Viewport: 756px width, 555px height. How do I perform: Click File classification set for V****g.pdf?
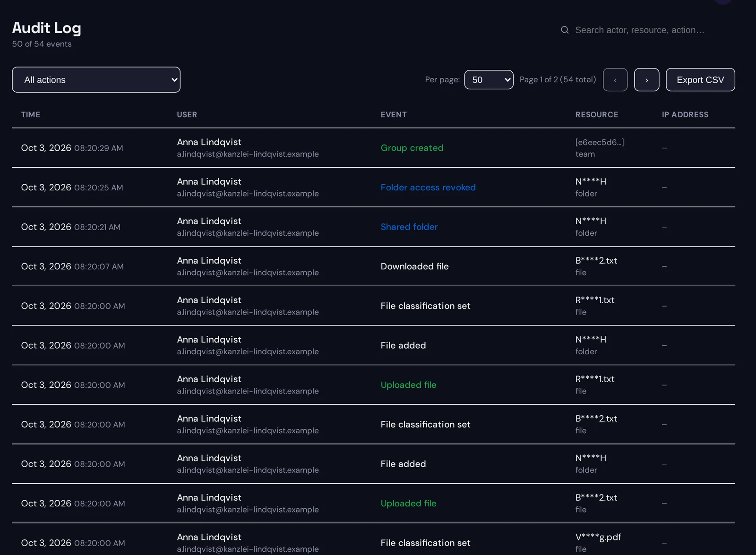point(425,543)
